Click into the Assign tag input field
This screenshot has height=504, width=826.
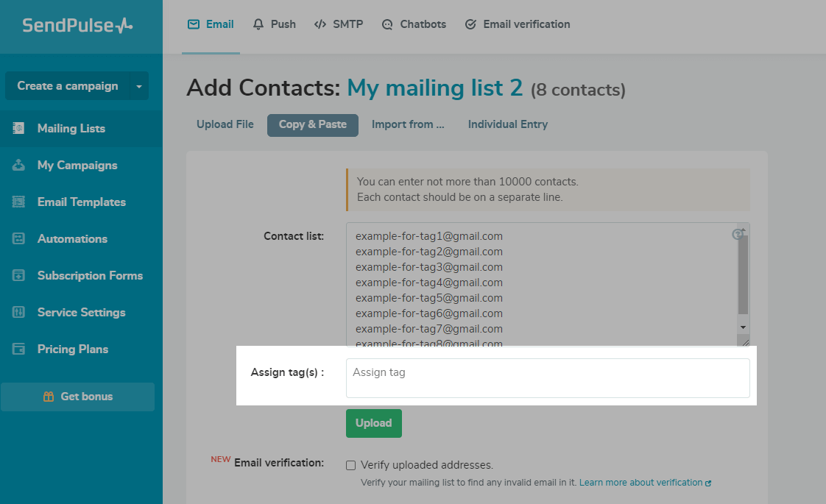click(548, 378)
